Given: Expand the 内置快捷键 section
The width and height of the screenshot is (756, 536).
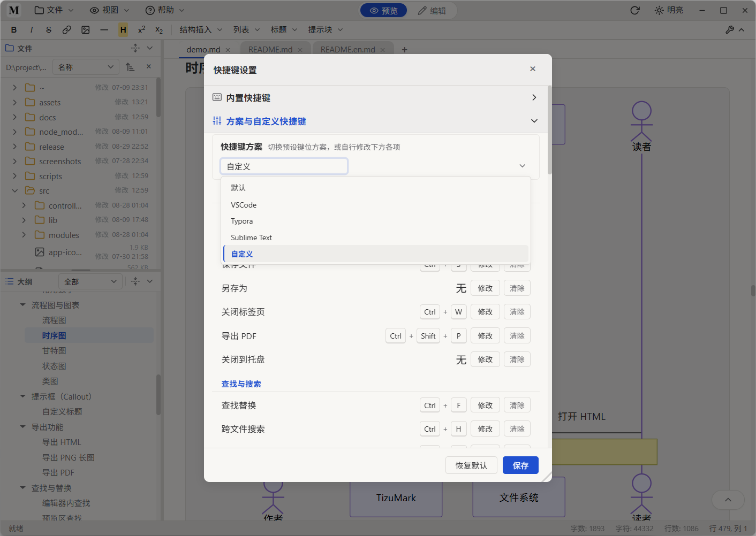Looking at the screenshot, I should pos(375,97).
